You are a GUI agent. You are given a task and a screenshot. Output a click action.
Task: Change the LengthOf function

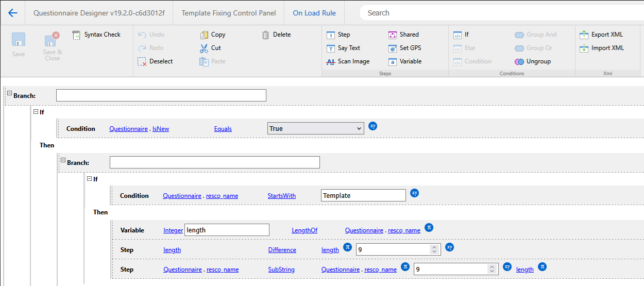(304, 230)
